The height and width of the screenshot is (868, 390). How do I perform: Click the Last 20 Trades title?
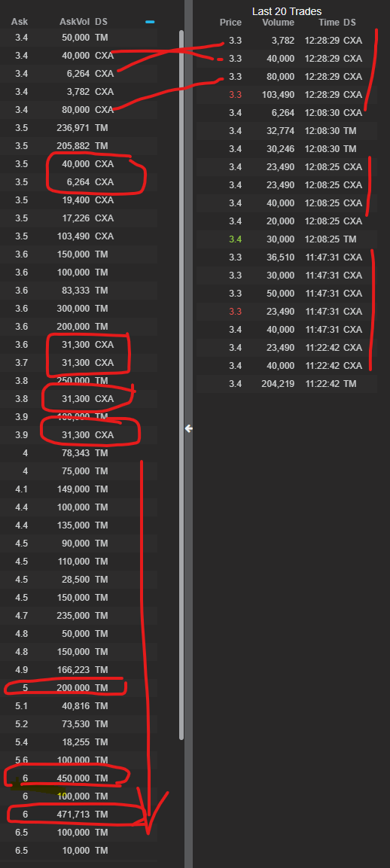[x=287, y=11]
